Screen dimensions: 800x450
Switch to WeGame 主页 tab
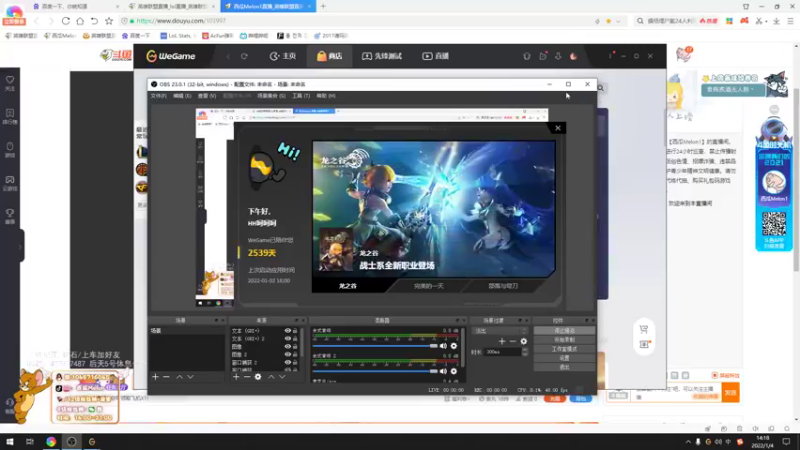pos(283,56)
